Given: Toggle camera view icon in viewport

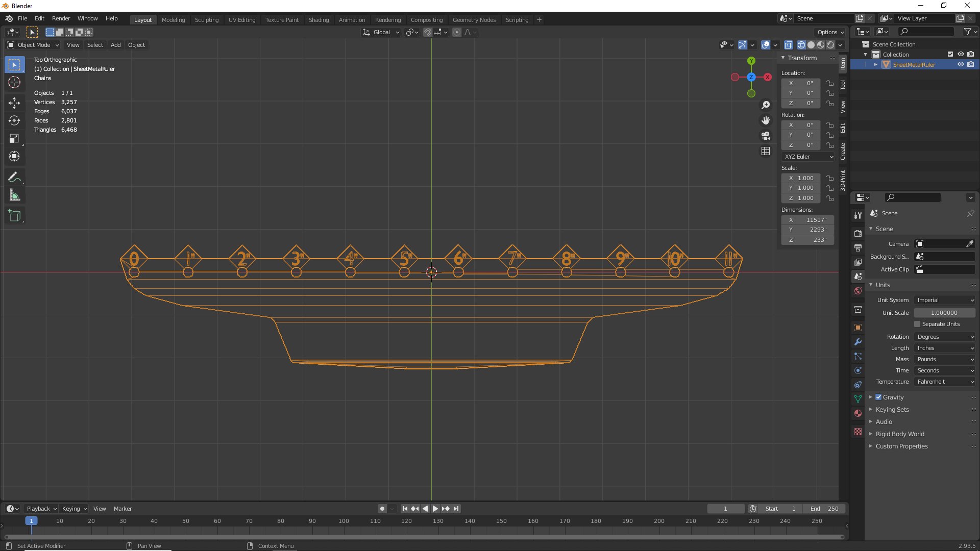Looking at the screenshot, I should [766, 136].
